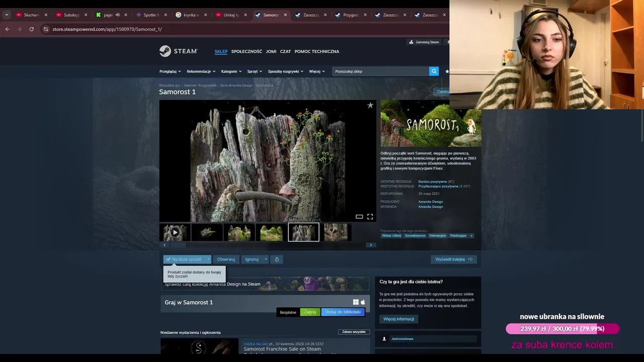The width and height of the screenshot is (644, 362).
Task: Click the Więcej informacji button
Action: click(398, 319)
